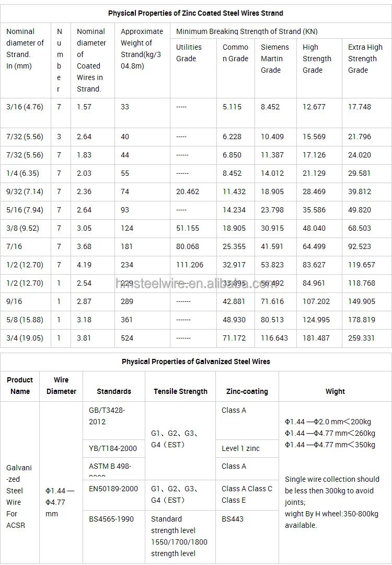
Task: Click the GB/T3428-2012 standard cell
Action: [107, 416]
